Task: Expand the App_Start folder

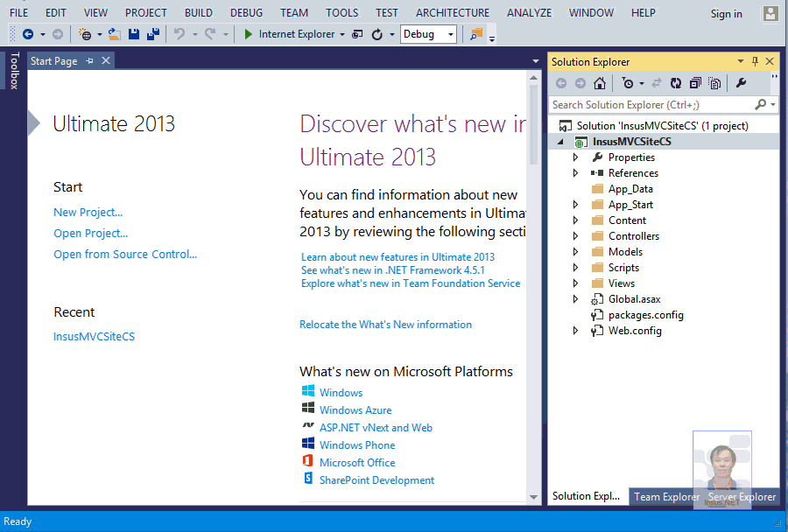Action: (575, 205)
